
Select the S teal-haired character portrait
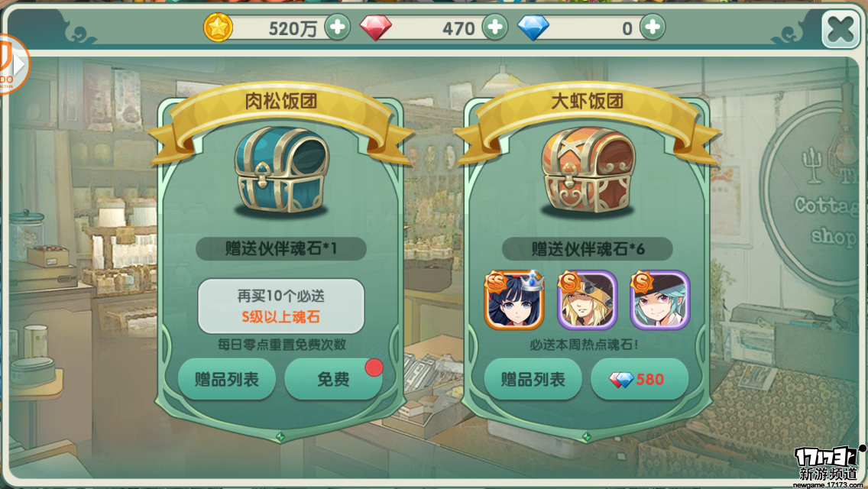[660, 300]
